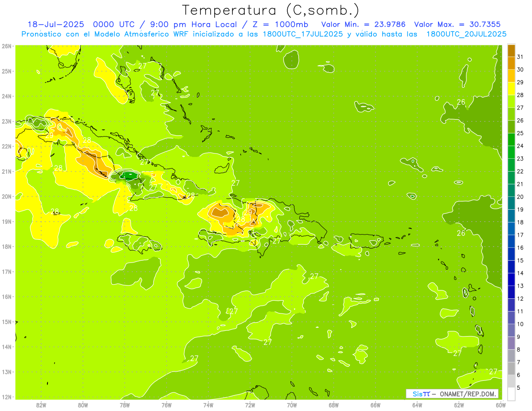Click longitude axis label "68W"
Image resolution: width=532 pixels, height=411 pixels.
point(333,405)
